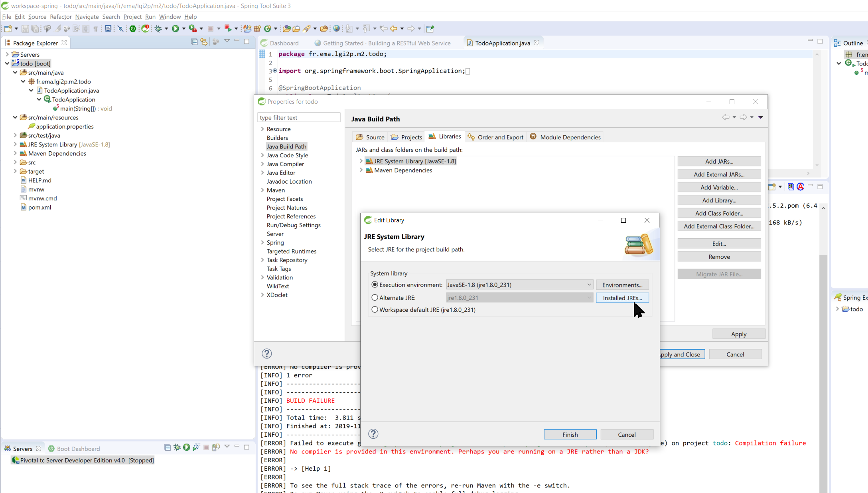Click the green Run button in main toolbar
Viewport: 868px width, 493px height.
[175, 28]
